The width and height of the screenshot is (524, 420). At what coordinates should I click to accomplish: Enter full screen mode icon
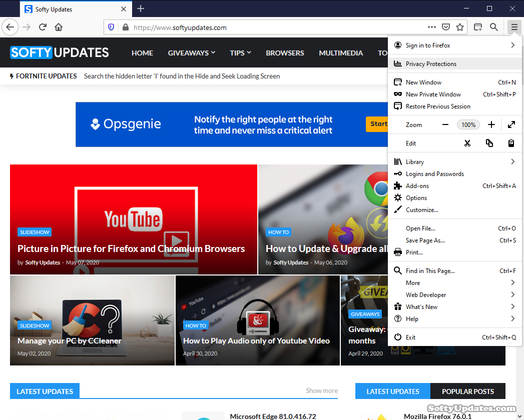511,125
